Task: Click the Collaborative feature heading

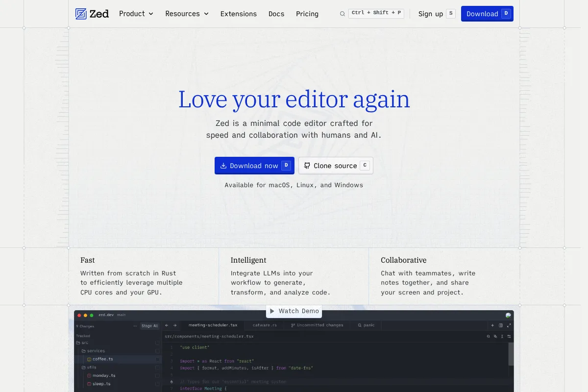Action: point(404,260)
